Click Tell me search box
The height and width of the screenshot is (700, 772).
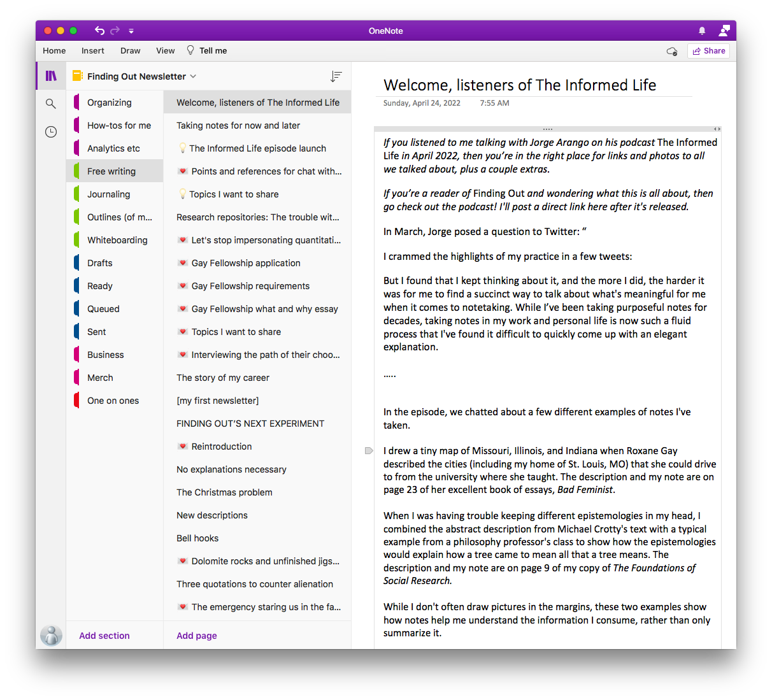(x=213, y=51)
